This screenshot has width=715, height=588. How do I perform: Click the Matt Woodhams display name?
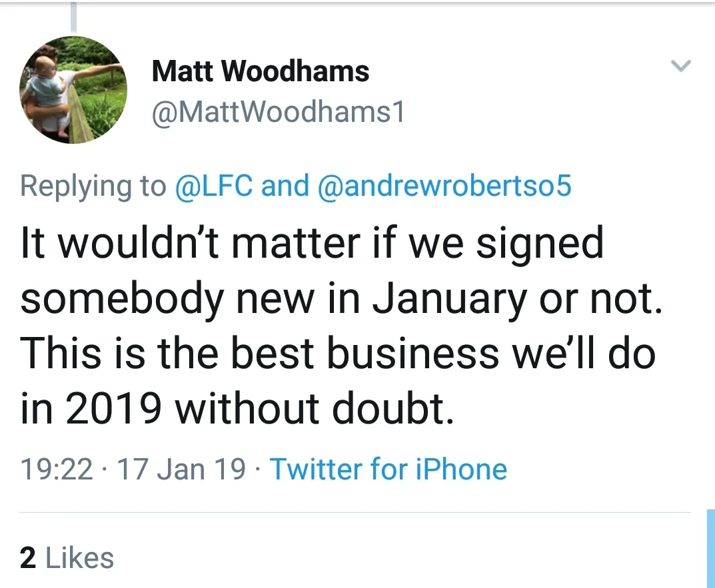point(261,71)
